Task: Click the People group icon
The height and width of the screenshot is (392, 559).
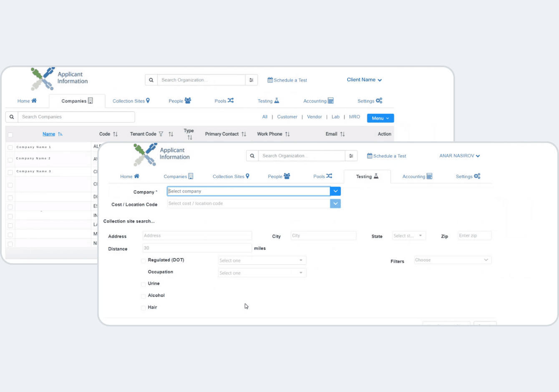Action: (x=288, y=176)
